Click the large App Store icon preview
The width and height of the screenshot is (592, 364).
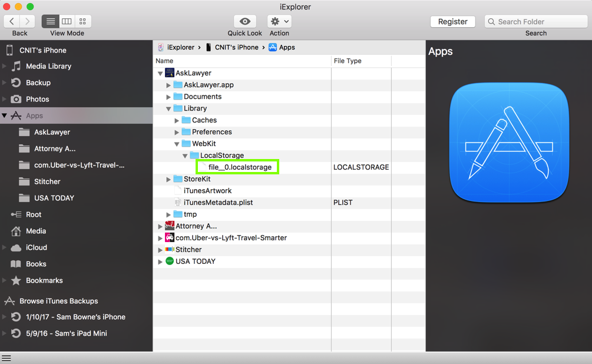(x=509, y=143)
